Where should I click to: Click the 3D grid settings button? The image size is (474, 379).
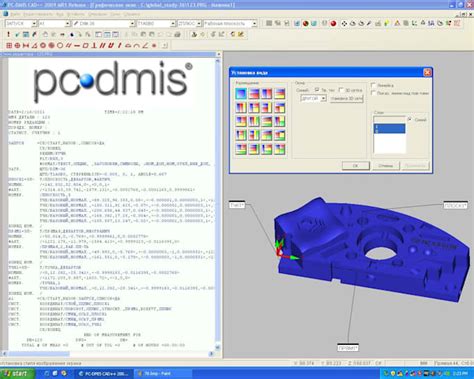tap(347, 99)
